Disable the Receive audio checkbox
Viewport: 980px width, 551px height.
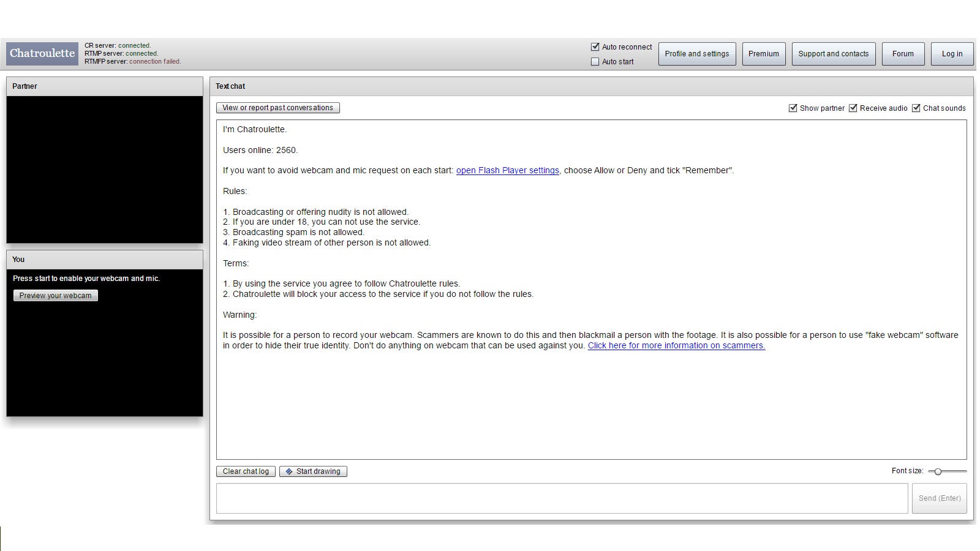(853, 108)
